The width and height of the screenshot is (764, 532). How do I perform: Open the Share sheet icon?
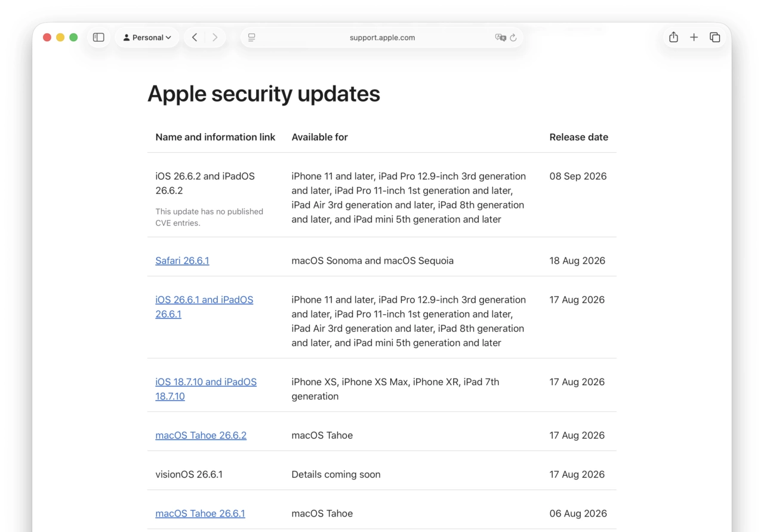point(673,37)
